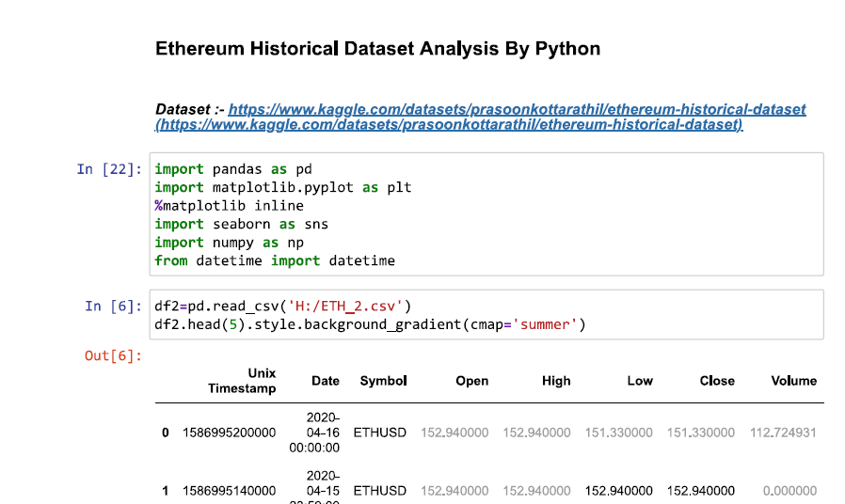This screenshot has width=845, height=504.
Task: Click row index 0 of the dataframe
Action: pos(166,433)
